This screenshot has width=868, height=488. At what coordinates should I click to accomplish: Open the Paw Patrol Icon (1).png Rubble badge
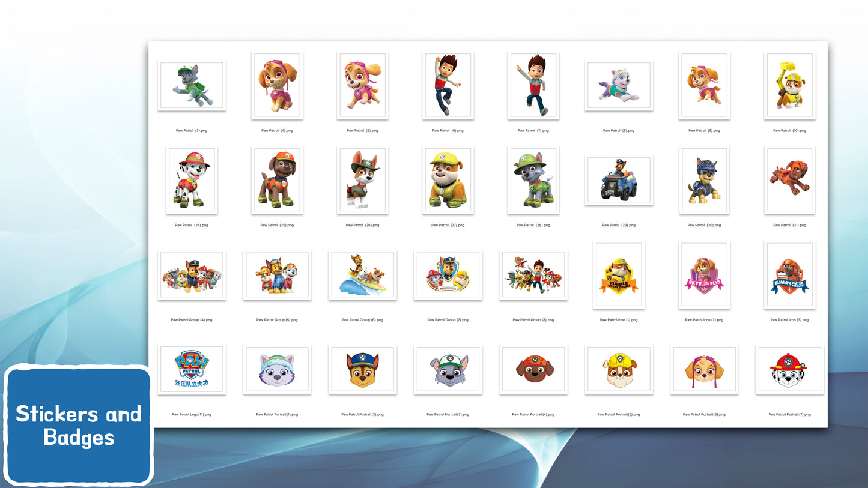[619, 275]
